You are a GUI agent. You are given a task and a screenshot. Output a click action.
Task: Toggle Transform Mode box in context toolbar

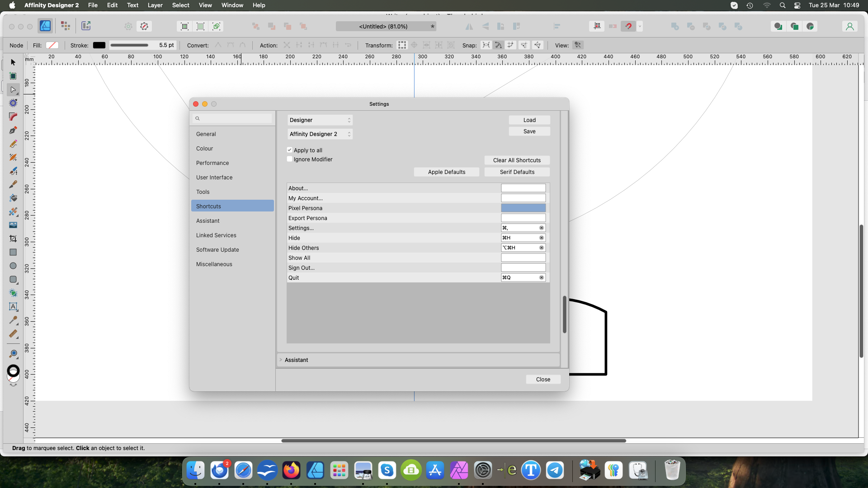(x=402, y=45)
